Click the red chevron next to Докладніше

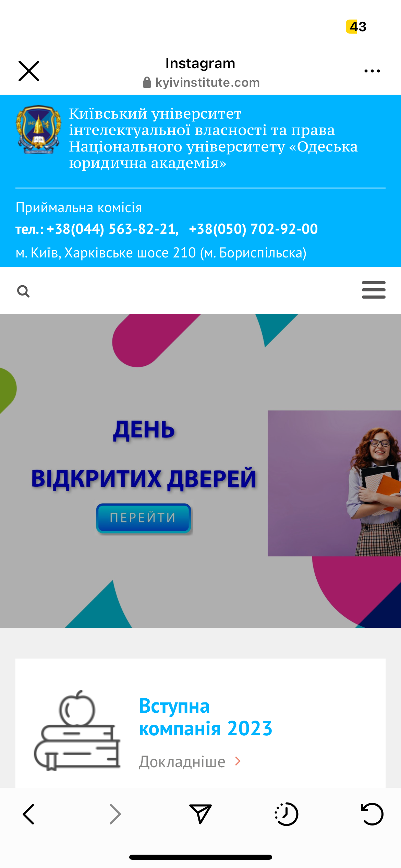coord(238,761)
